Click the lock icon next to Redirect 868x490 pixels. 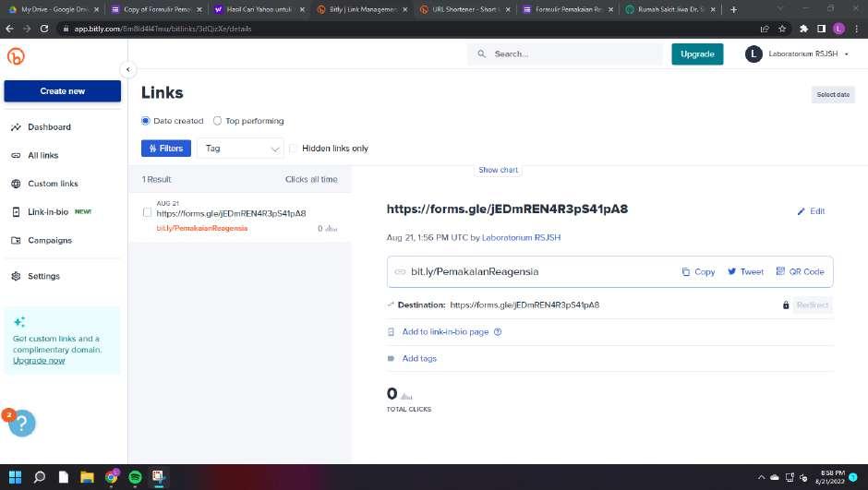coord(786,305)
